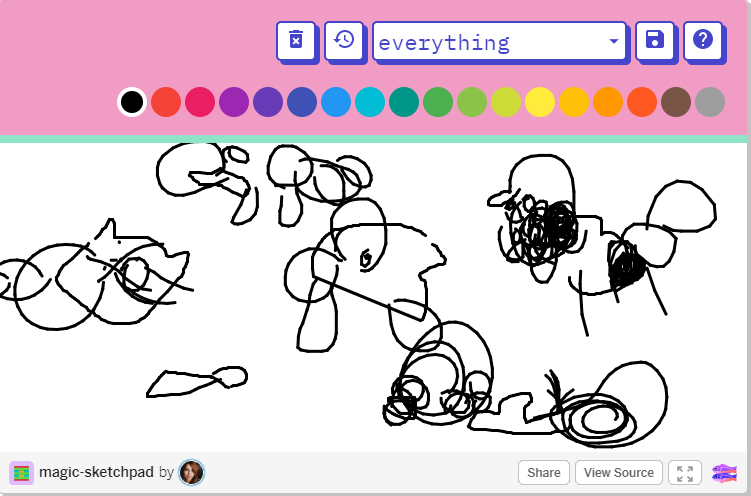Choose the purple color swatch
The image size is (751, 496).
pyautogui.click(x=234, y=102)
